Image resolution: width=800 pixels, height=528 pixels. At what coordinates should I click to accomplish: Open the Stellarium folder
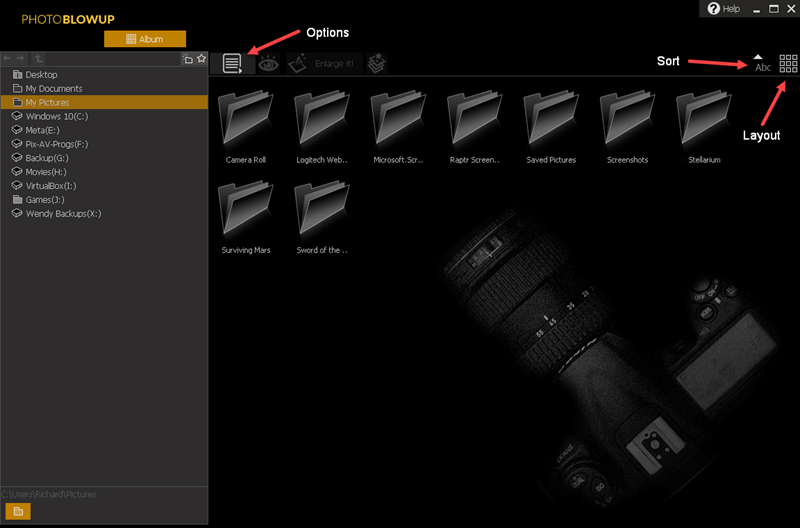click(x=704, y=127)
